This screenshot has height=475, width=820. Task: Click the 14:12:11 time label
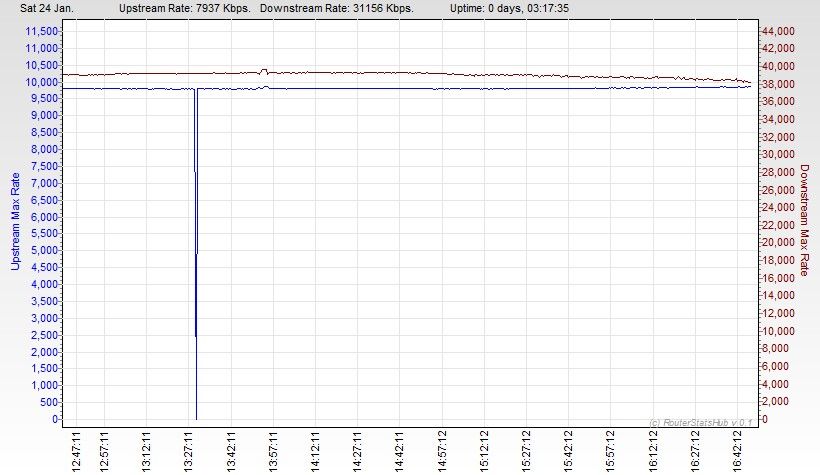pos(315,451)
